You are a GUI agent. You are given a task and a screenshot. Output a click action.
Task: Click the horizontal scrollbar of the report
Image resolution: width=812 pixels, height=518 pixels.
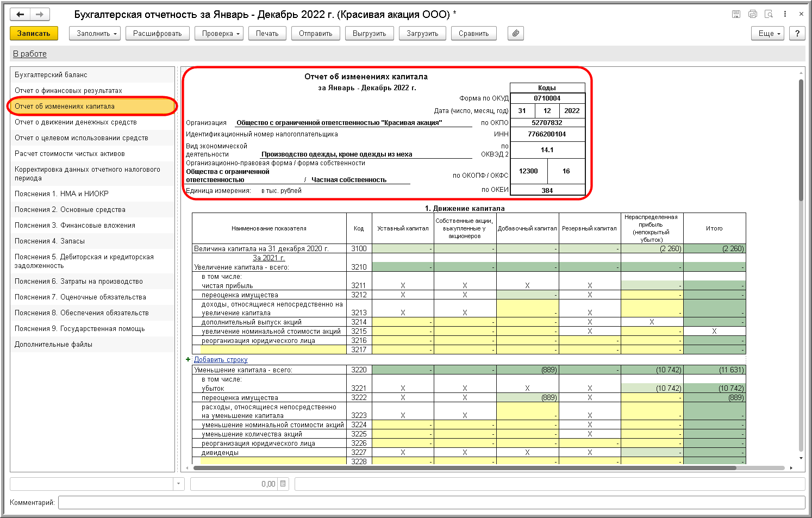pyautogui.click(x=465, y=468)
